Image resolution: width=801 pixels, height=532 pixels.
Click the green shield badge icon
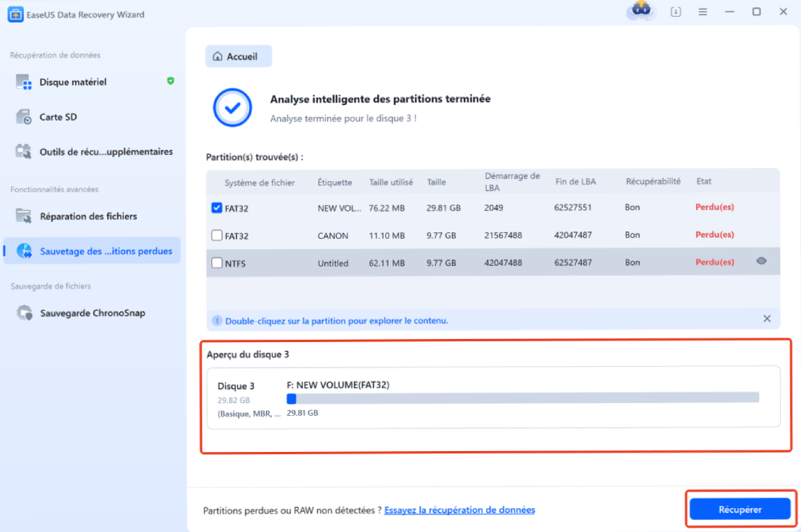[x=171, y=81]
